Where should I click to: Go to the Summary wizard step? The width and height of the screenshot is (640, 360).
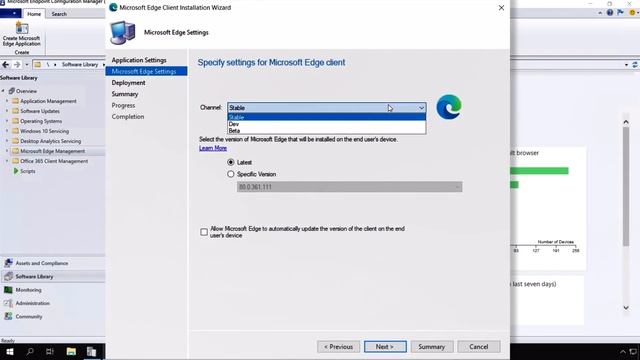124,94
